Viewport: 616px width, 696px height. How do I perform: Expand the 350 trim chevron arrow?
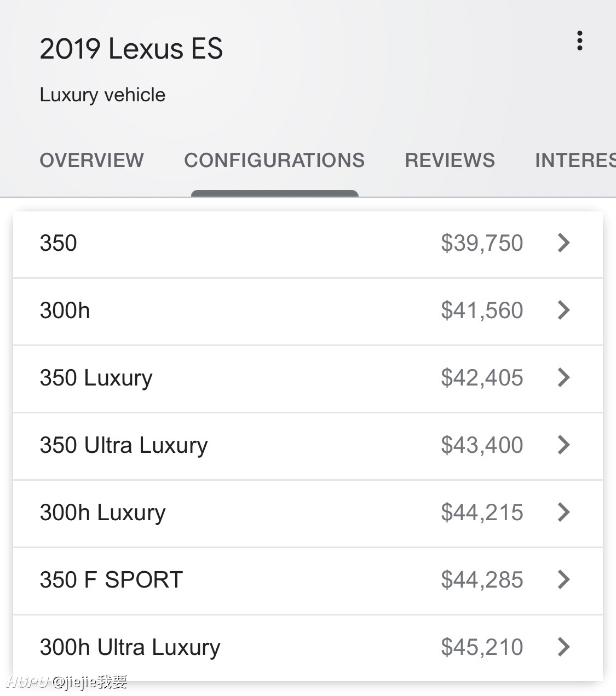tap(563, 243)
